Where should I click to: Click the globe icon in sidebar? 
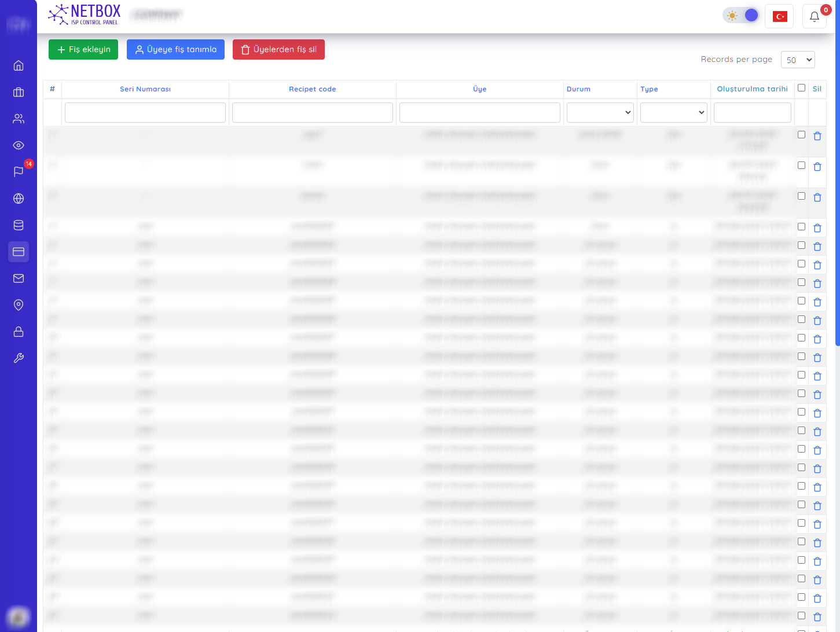[x=19, y=199]
